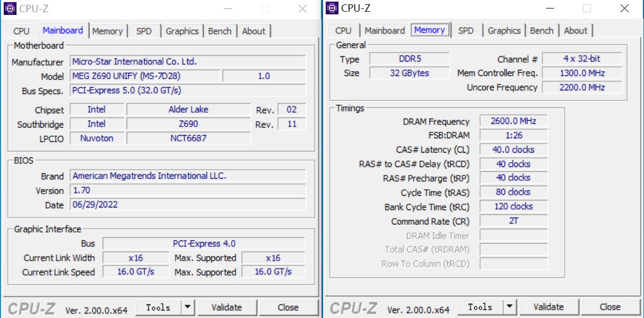Select the SPD tab in left window
The width and height of the screenshot is (644, 318).
144,31
